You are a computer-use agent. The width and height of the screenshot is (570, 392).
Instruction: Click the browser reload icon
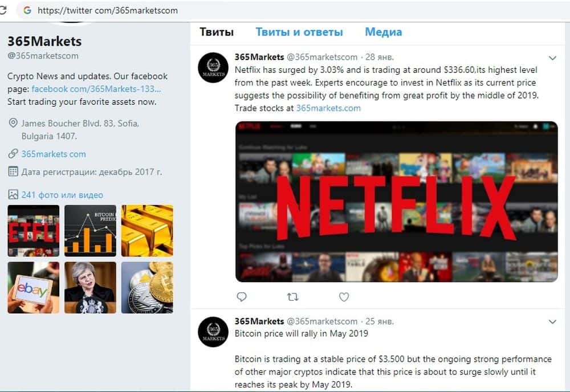click(x=2, y=10)
